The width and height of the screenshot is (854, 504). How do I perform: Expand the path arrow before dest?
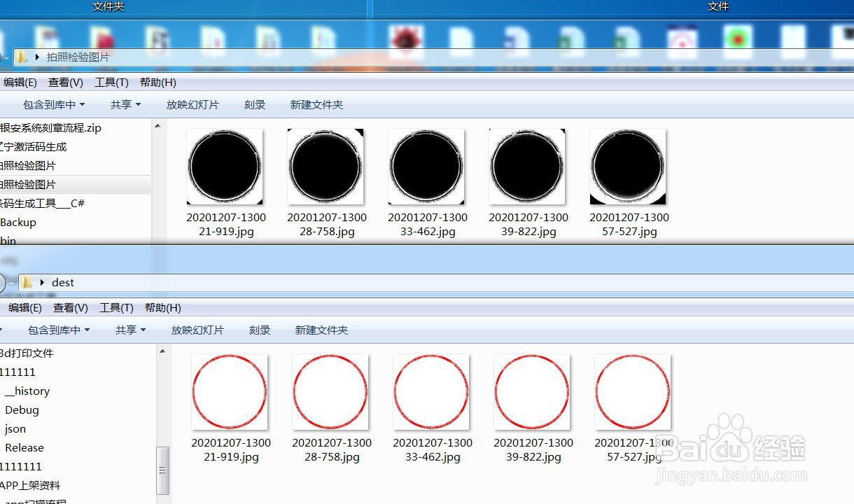point(42,283)
